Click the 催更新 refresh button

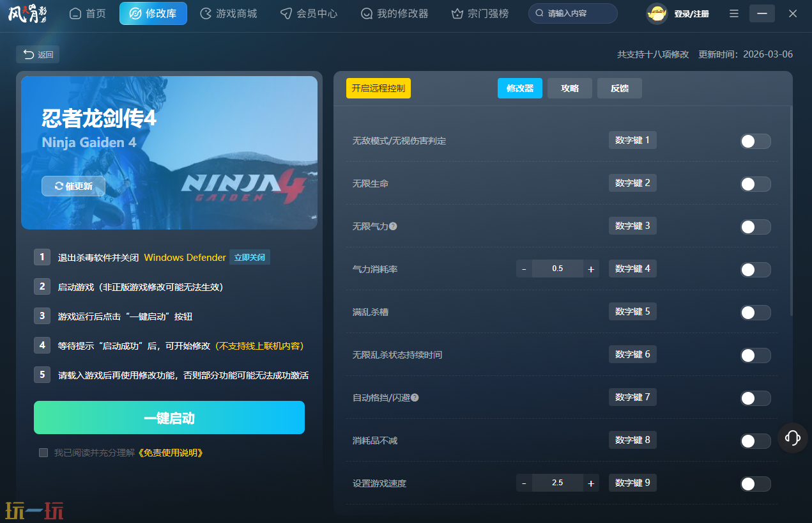tap(73, 186)
